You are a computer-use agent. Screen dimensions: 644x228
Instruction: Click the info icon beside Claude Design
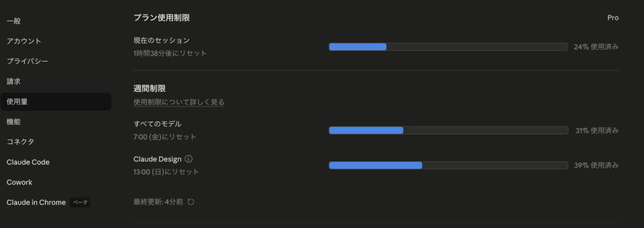pyautogui.click(x=189, y=159)
